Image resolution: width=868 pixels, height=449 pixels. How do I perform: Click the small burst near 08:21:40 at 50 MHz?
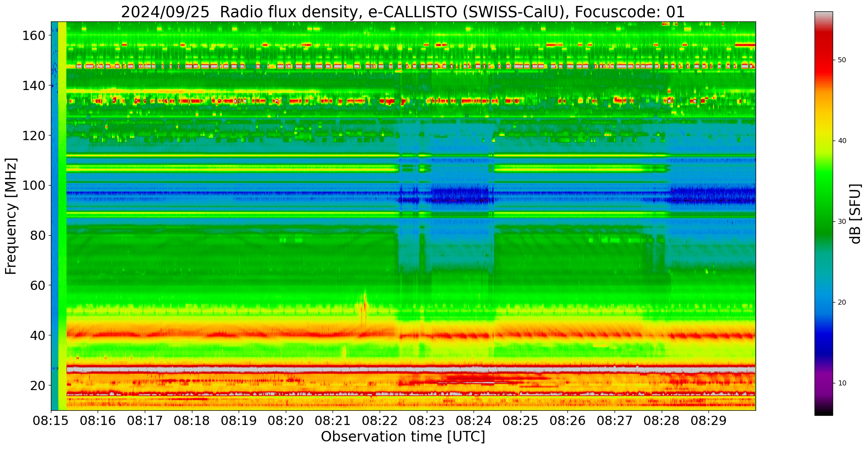coord(364,308)
